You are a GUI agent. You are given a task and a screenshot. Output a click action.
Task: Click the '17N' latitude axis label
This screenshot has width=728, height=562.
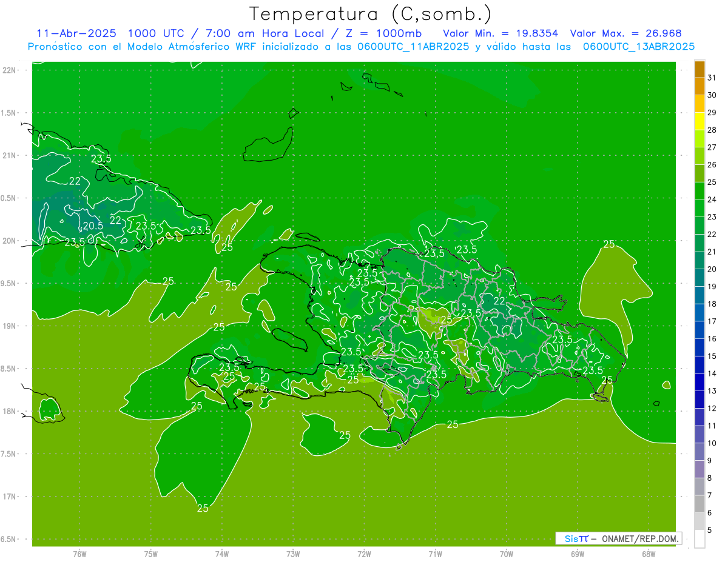click(x=9, y=497)
